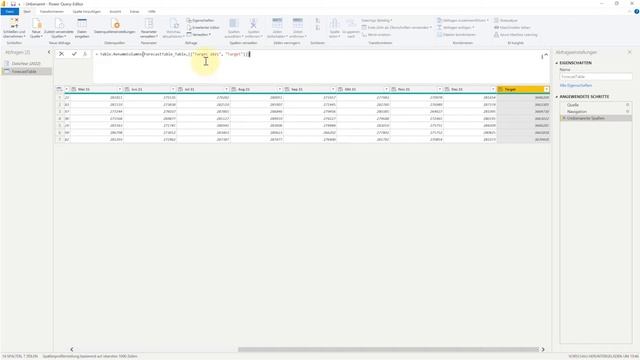
Task: Open Azure Machine Learning
Action: click(x=516, y=35)
